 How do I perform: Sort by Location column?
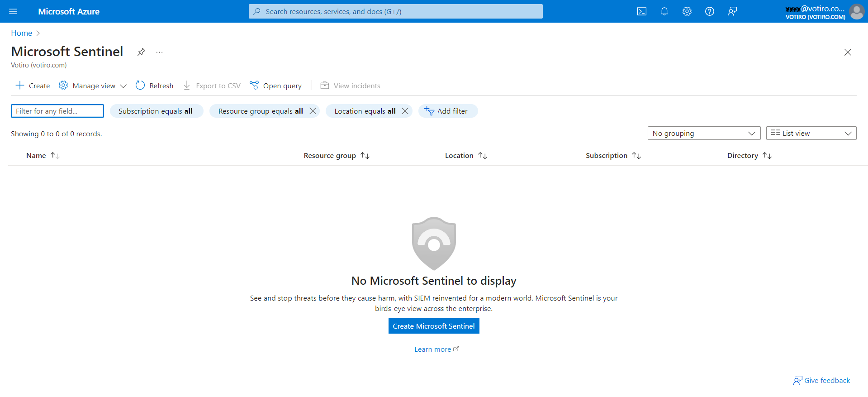[466, 155]
